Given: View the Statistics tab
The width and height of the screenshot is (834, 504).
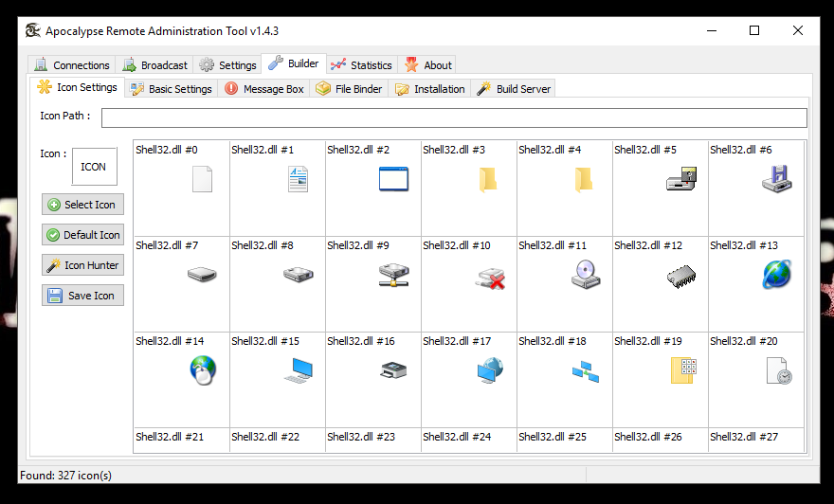Looking at the screenshot, I should (x=361, y=64).
